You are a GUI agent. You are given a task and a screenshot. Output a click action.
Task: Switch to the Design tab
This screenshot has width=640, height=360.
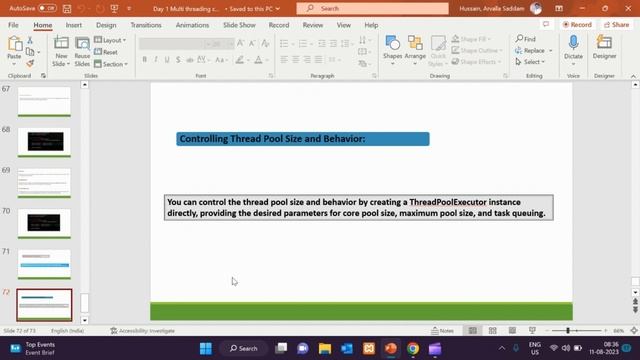[106, 25]
